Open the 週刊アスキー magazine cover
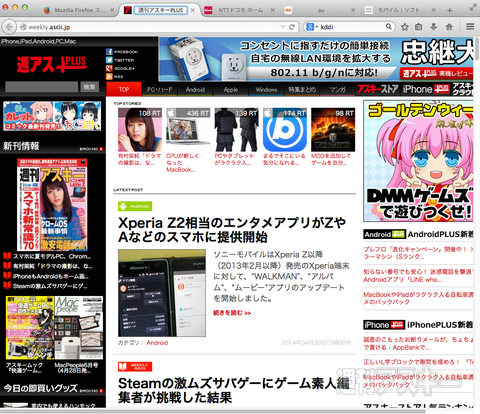The height and width of the screenshot is (414, 480). tap(52, 205)
